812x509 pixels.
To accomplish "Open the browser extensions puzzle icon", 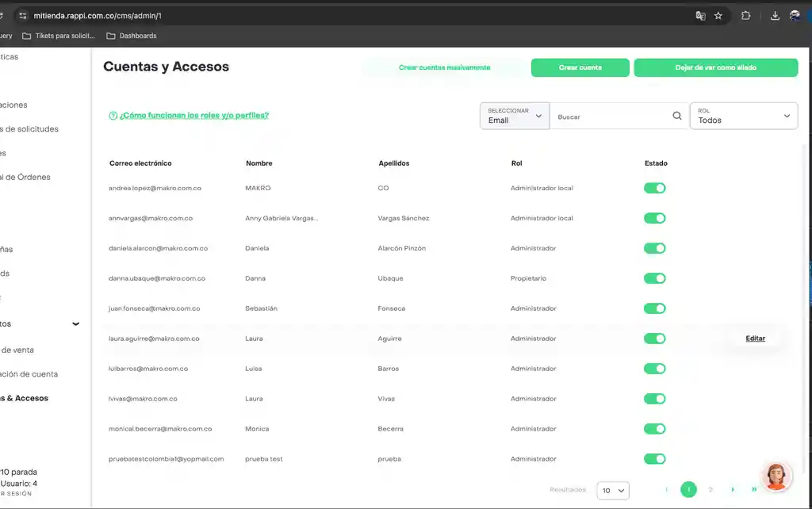I will pos(746,15).
